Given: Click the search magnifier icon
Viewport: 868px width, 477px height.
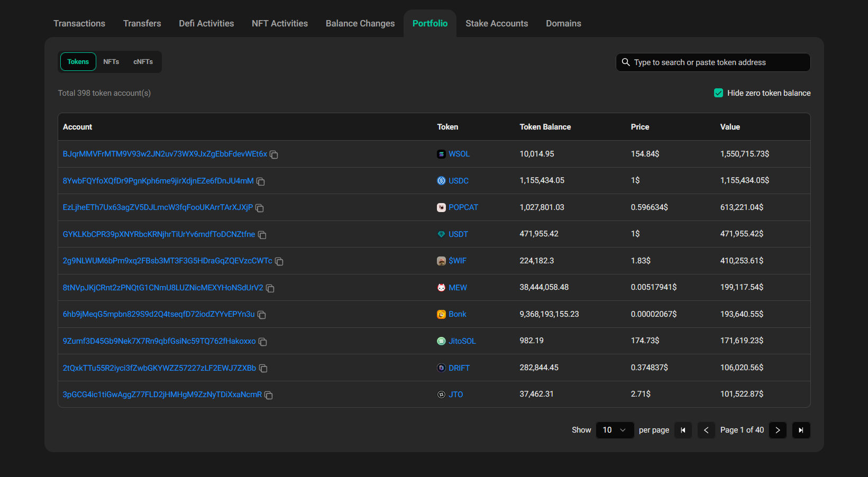Looking at the screenshot, I should tap(626, 62).
